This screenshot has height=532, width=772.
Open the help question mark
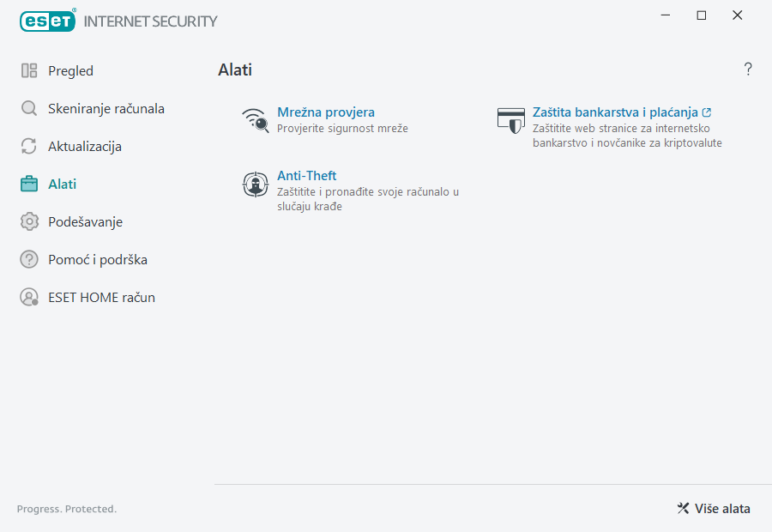[747, 70]
